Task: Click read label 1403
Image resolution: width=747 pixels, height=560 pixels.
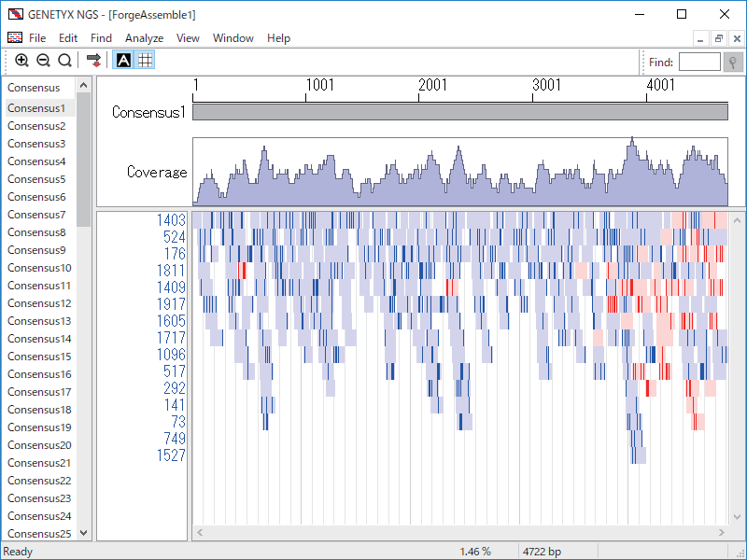Action: pyautogui.click(x=171, y=220)
